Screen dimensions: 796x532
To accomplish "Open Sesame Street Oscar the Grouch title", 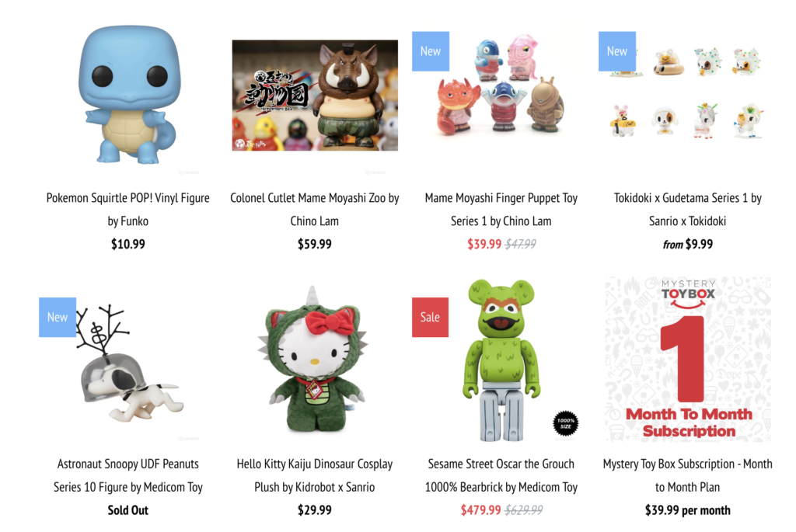I will [x=501, y=475].
